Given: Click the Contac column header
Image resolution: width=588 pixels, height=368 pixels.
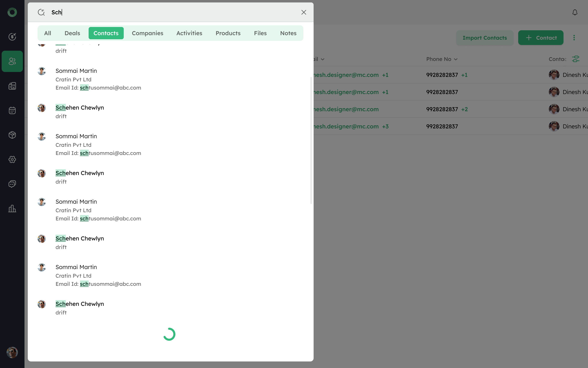Looking at the screenshot, I should [x=557, y=59].
